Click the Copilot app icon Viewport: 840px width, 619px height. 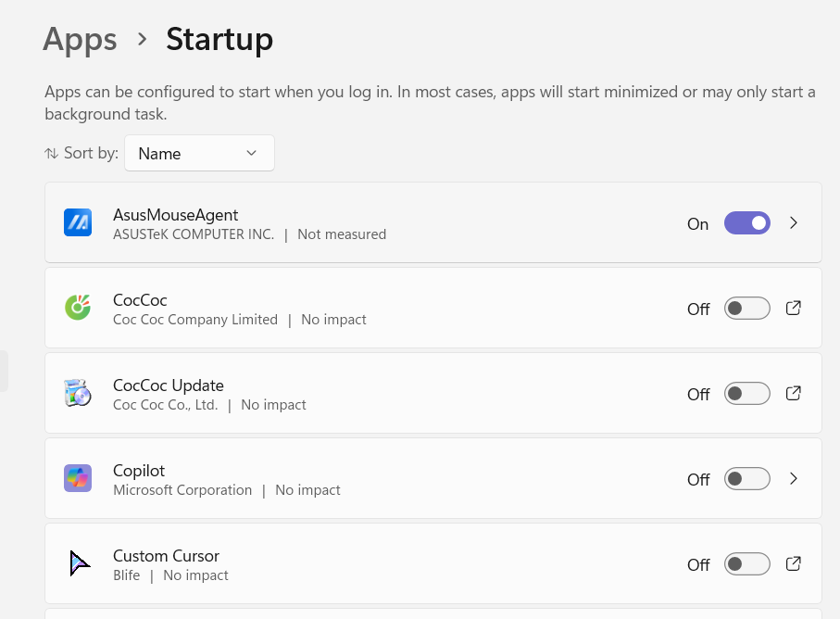pos(78,478)
